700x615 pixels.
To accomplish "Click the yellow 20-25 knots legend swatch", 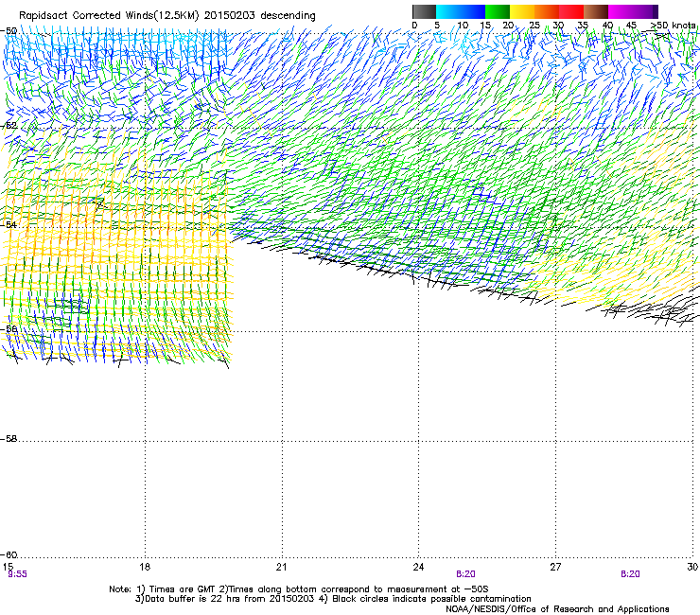I will coord(522,11).
